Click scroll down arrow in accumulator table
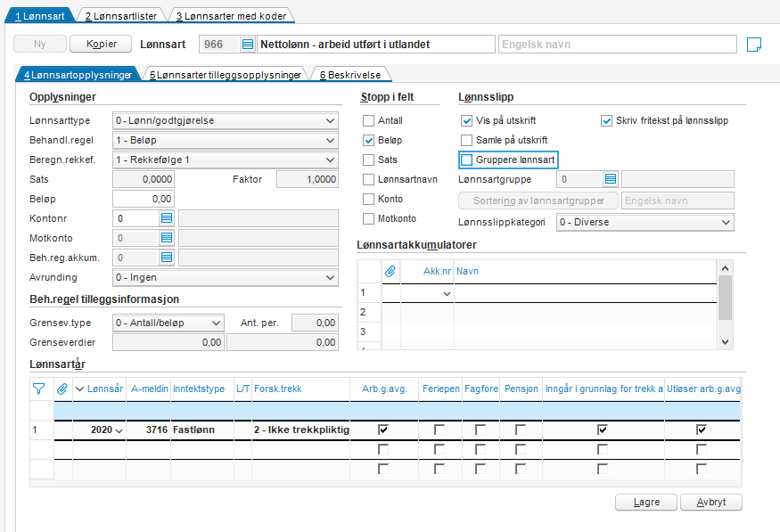The image size is (780, 532). point(726,342)
